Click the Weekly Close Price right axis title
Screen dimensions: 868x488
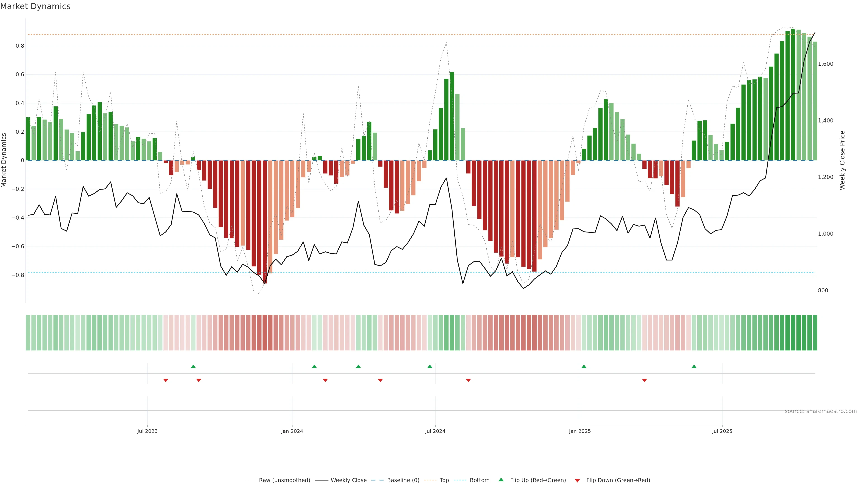[842, 160]
